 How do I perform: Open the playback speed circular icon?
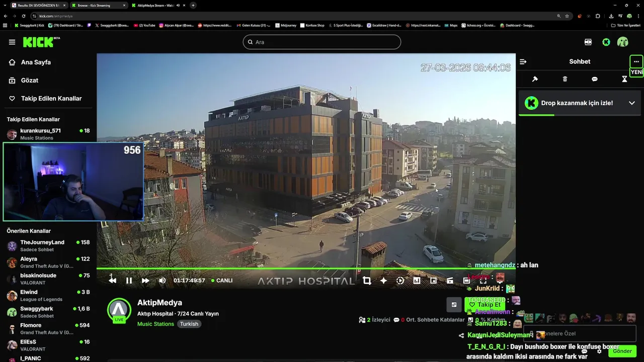[x=400, y=281]
